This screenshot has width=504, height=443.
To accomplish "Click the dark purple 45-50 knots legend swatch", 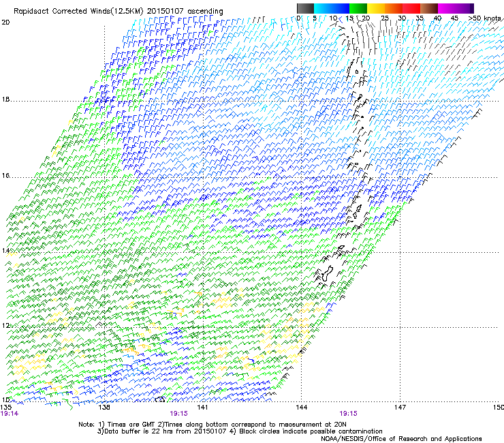I will [464, 8].
